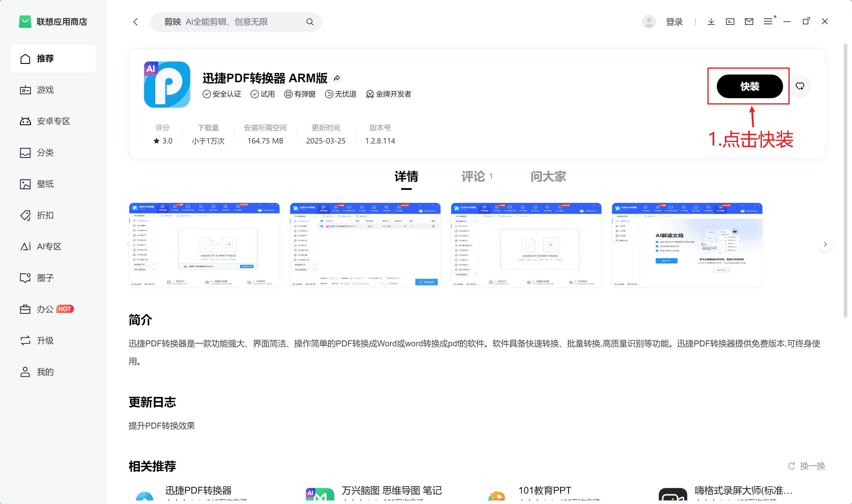Click the 迅捷PDF转换器 ARM版 app icon
Viewport: 852px width, 504px height.
(x=167, y=85)
